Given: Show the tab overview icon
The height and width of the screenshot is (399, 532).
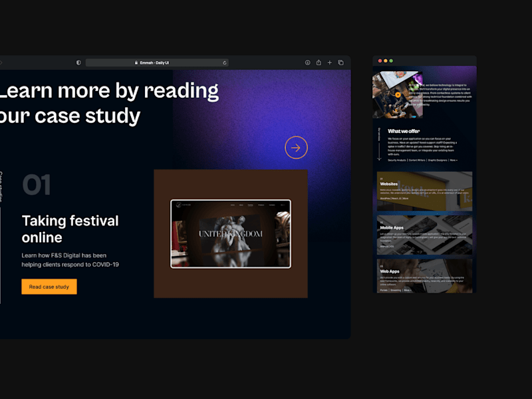Looking at the screenshot, I should coord(340,63).
